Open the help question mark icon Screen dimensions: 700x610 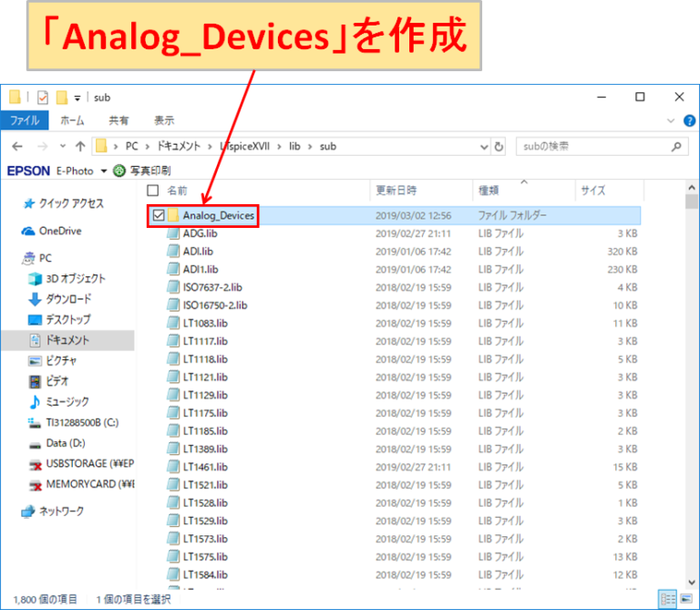pyautogui.click(x=688, y=120)
